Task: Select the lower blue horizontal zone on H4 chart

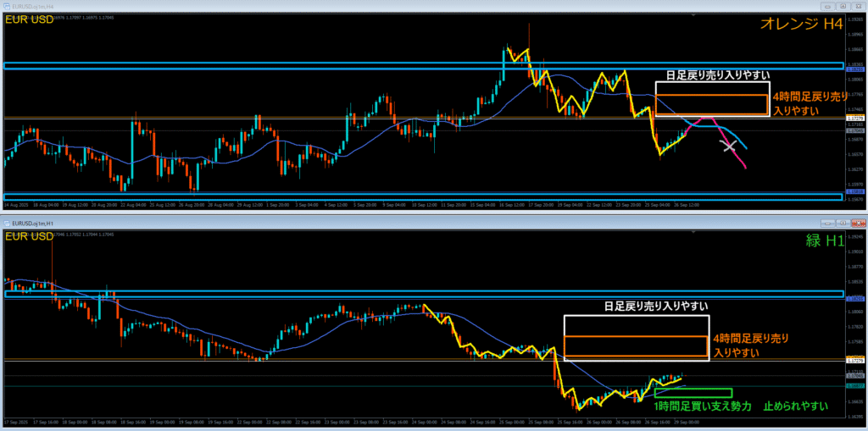Action: [x=424, y=197]
